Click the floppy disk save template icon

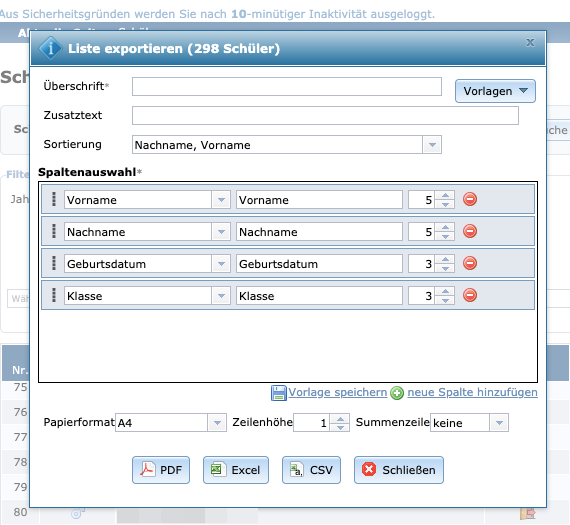[279, 393]
